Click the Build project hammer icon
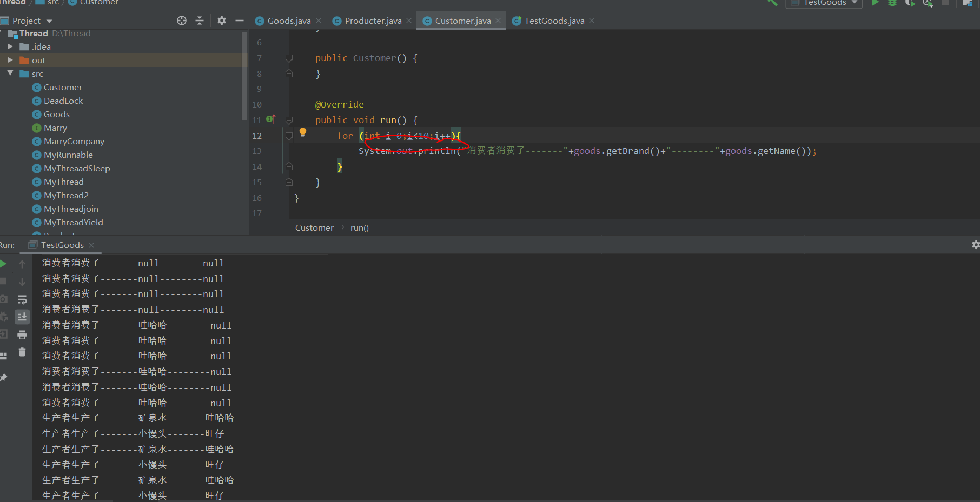Image resolution: width=980 pixels, height=502 pixels. click(772, 3)
